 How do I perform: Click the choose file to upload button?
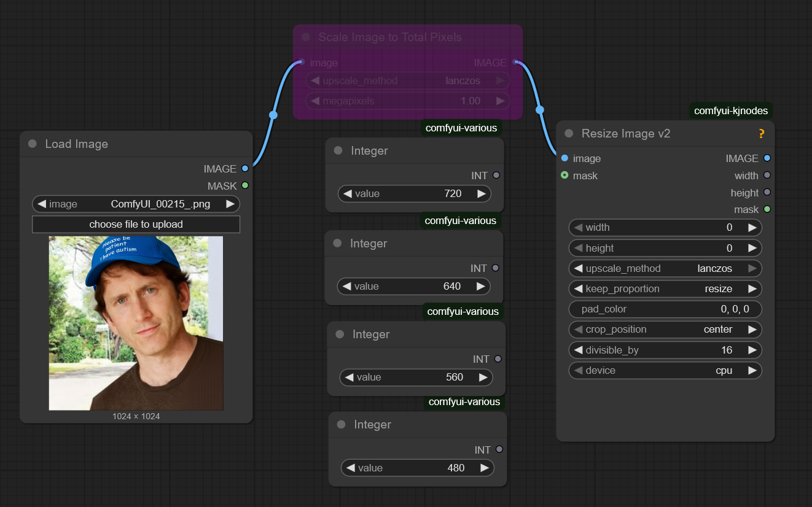(136, 224)
